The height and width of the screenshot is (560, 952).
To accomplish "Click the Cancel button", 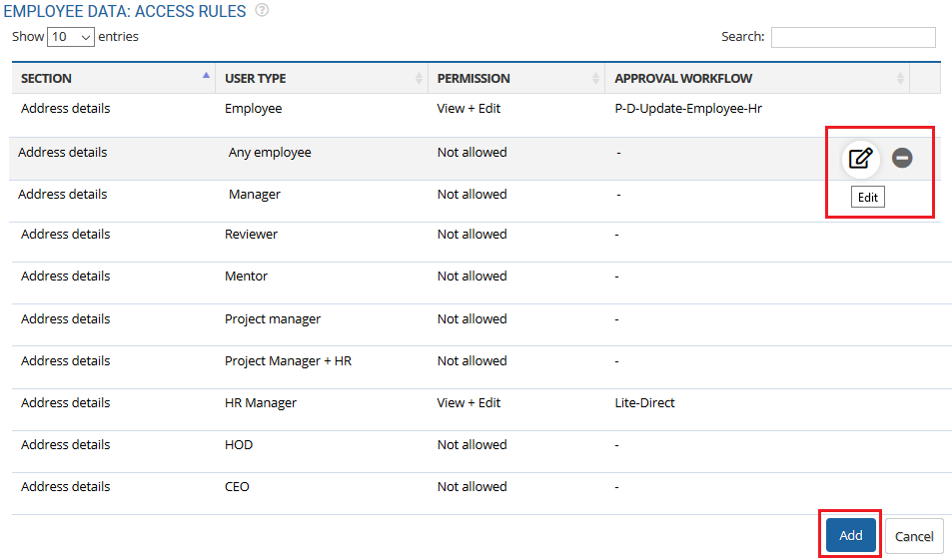I will [913, 536].
